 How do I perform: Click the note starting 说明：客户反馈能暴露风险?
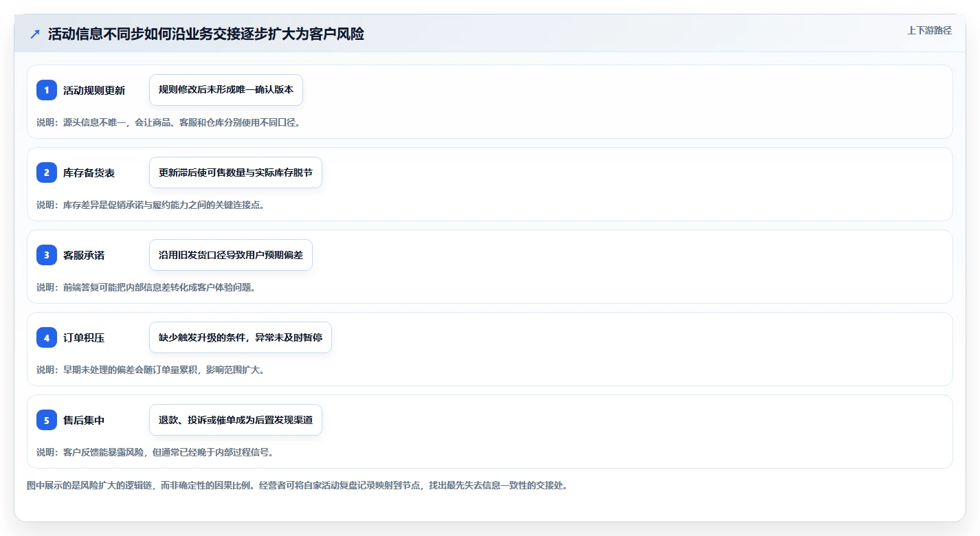click(155, 452)
